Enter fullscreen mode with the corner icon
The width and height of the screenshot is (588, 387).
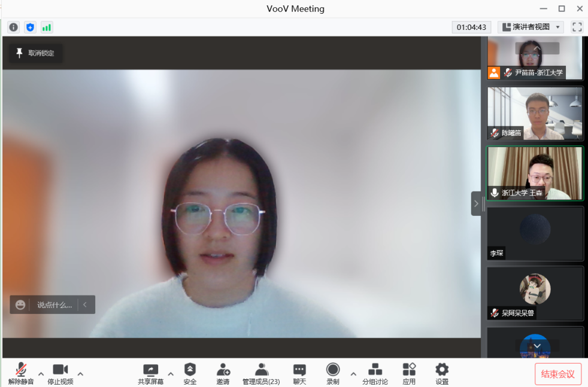click(577, 27)
